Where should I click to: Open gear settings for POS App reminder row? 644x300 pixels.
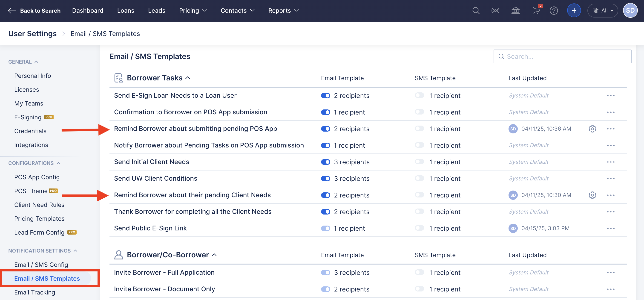click(x=592, y=129)
